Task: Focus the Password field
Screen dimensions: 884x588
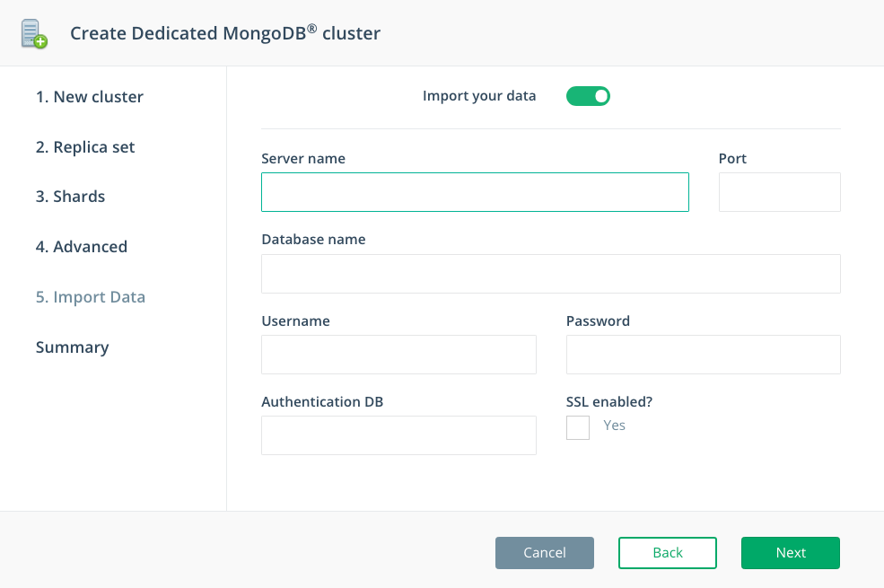Action: pos(703,355)
